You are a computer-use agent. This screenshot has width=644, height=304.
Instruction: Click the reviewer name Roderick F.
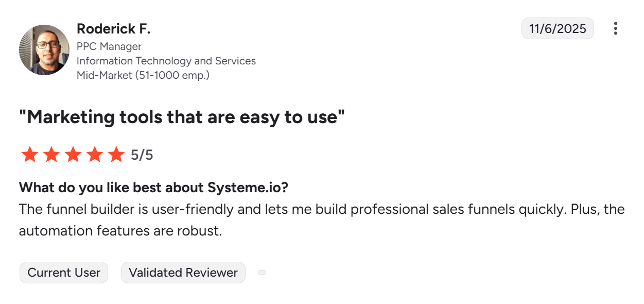coord(113,29)
